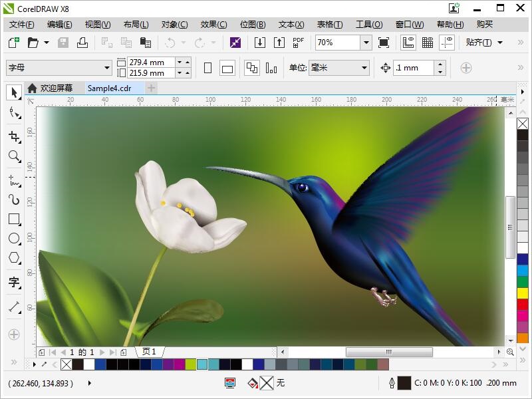The height and width of the screenshot is (399, 532).
Task: Open the 效果(C) menu
Action: coord(213,25)
